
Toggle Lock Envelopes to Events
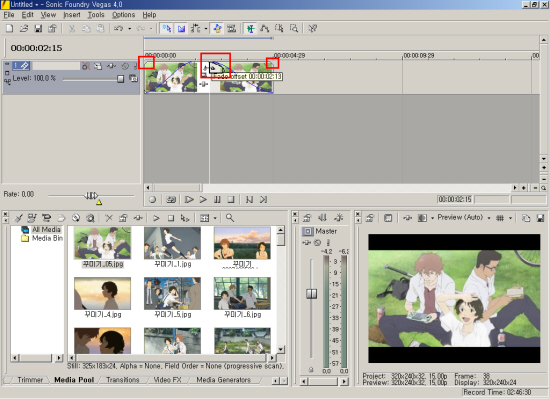click(x=217, y=28)
